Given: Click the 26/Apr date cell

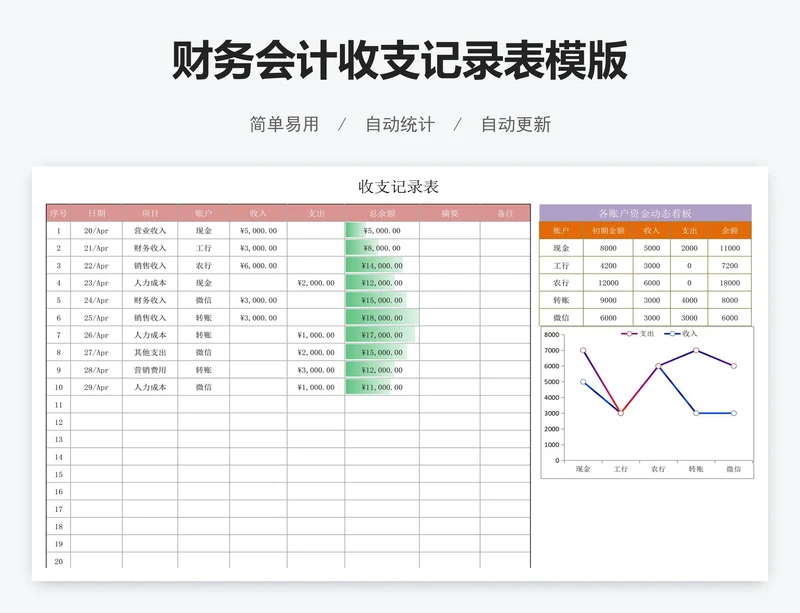Looking at the screenshot, I should pyautogui.click(x=96, y=335).
